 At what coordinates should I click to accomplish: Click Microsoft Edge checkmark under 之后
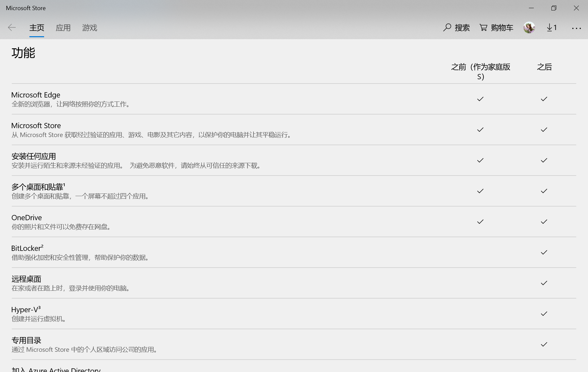tap(544, 99)
